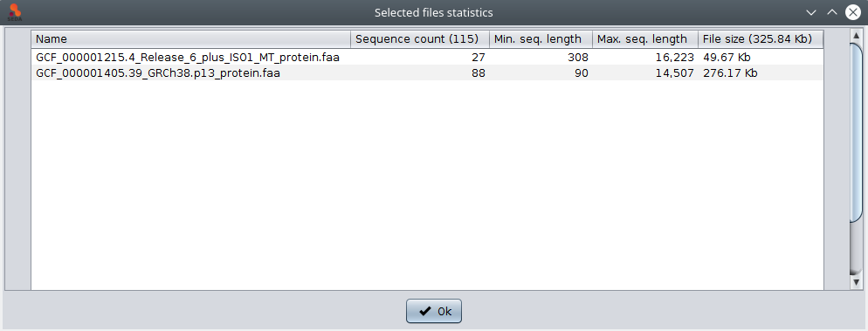The width and height of the screenshot is (868, 331).
Task: Close the Selected files statistics dialog
Action: click(853, 12)
